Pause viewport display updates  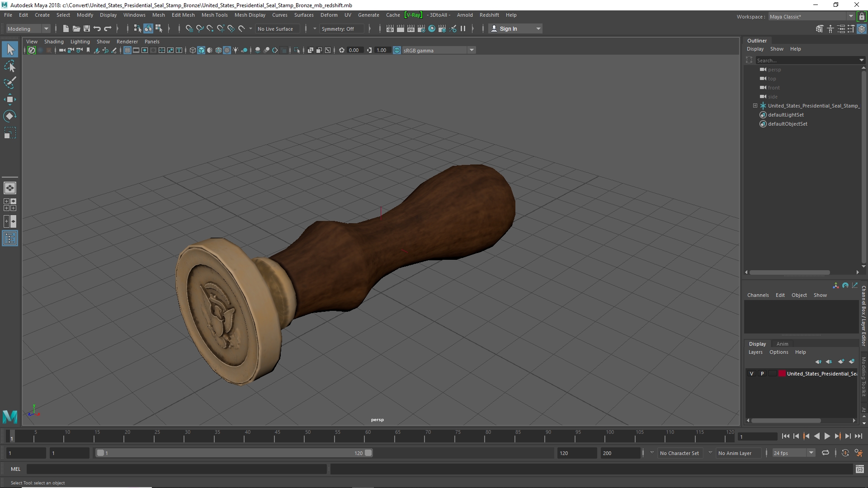[463, 28]
